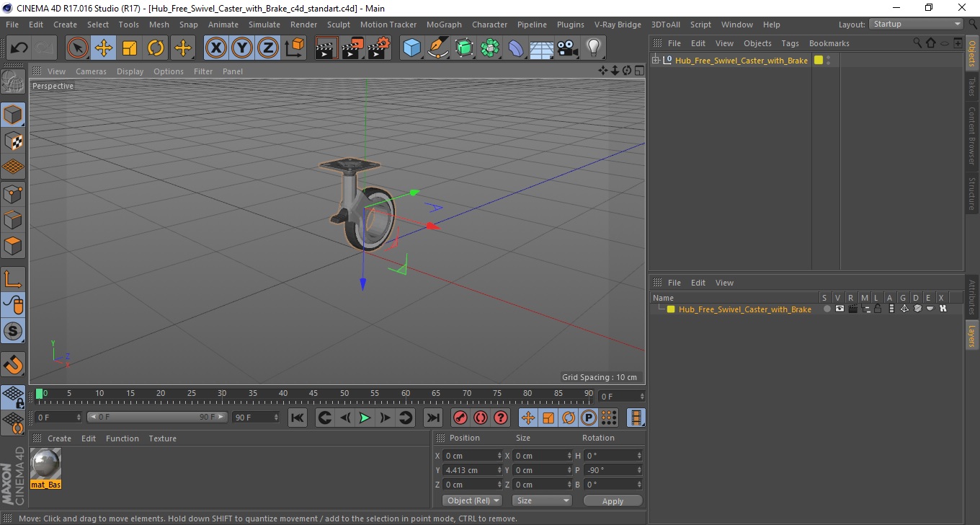Toggle layer visibility eye in Layers panel
This screenshot has width=980, height=525.
[x=839, y=309]
